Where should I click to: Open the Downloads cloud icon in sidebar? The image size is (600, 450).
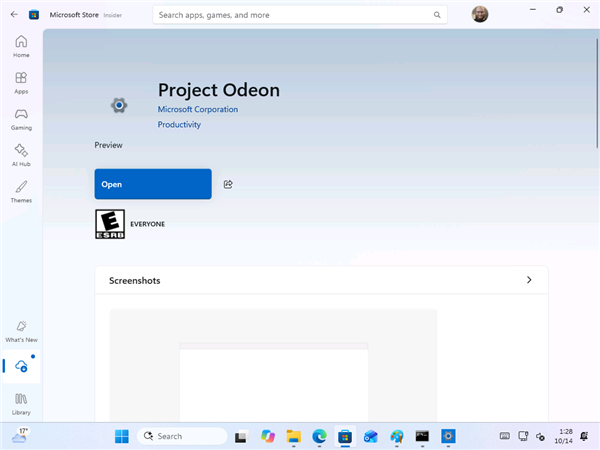point(21,367)
